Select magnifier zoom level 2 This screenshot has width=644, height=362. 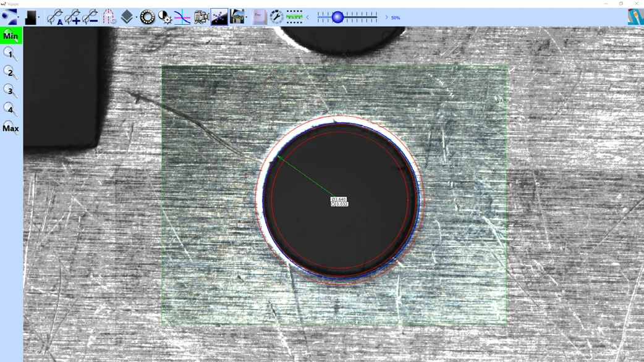pos(11,73)
